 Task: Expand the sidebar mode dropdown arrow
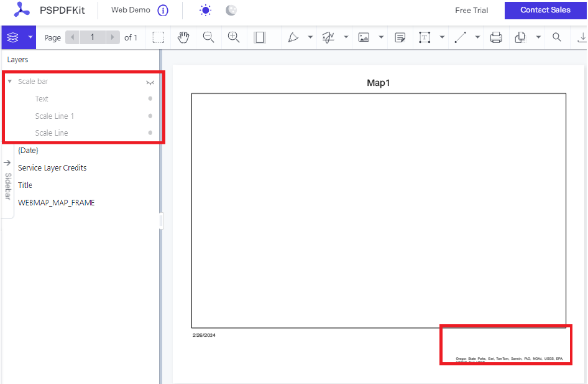pos(30,37)
